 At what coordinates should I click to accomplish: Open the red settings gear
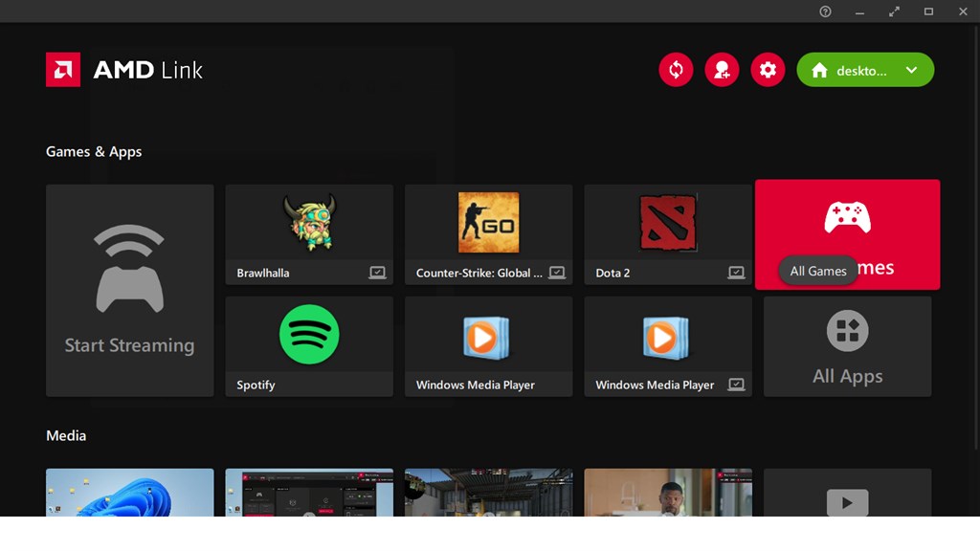pos(768,69)
